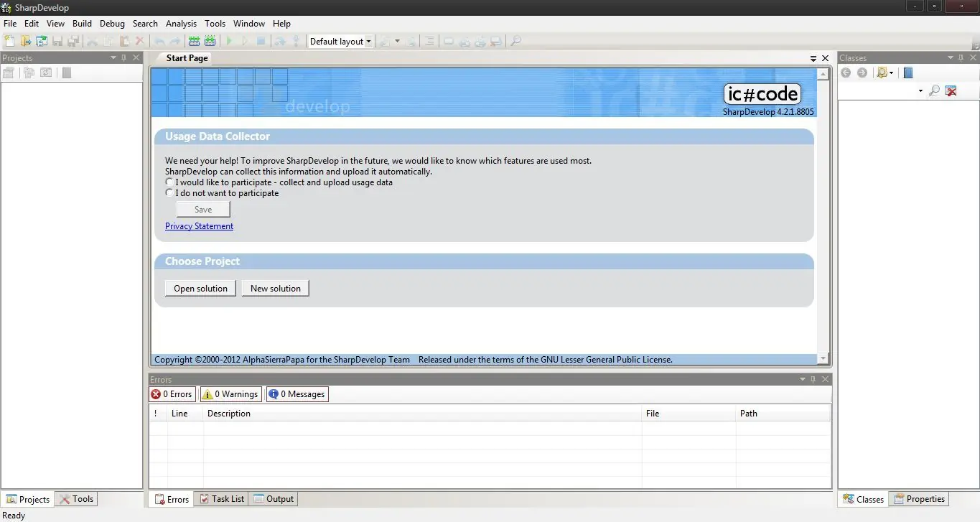The height and width of the screenshot is (522, 980).
Task: Click the 'Ready' status bar text
Action: coord(14,516)
